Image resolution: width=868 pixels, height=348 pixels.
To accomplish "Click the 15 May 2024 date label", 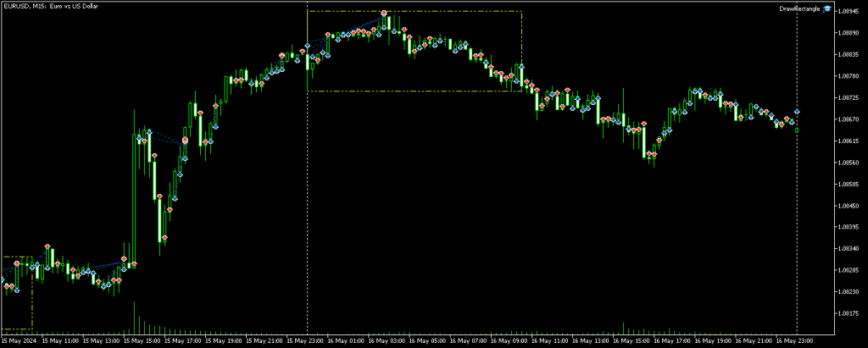I will (x=19, y=341).
